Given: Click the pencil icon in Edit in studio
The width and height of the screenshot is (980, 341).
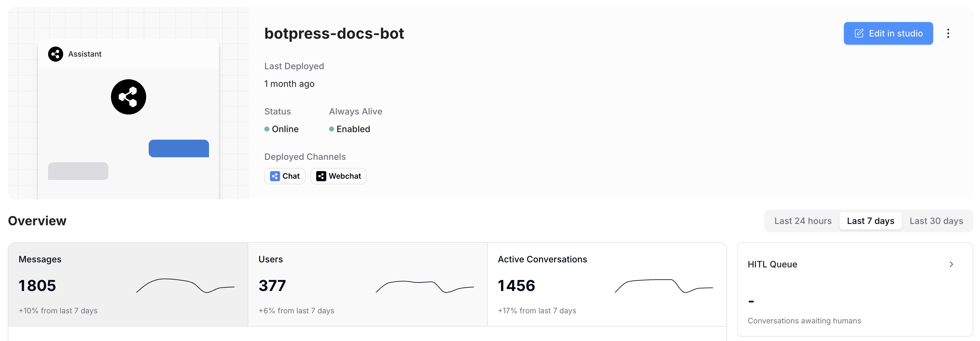Looking at the screenshot, I should (859, 33).
